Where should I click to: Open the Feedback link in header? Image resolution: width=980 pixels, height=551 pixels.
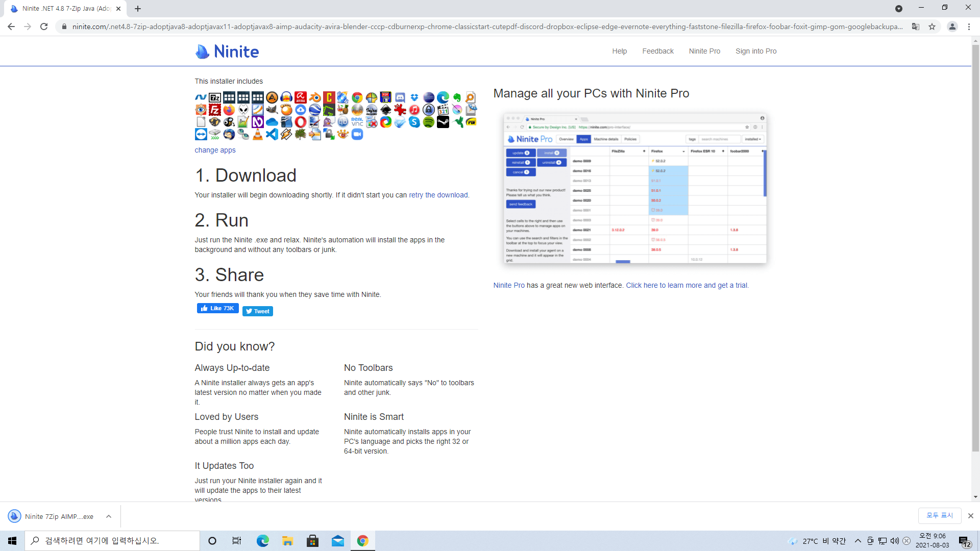point(658,51)
